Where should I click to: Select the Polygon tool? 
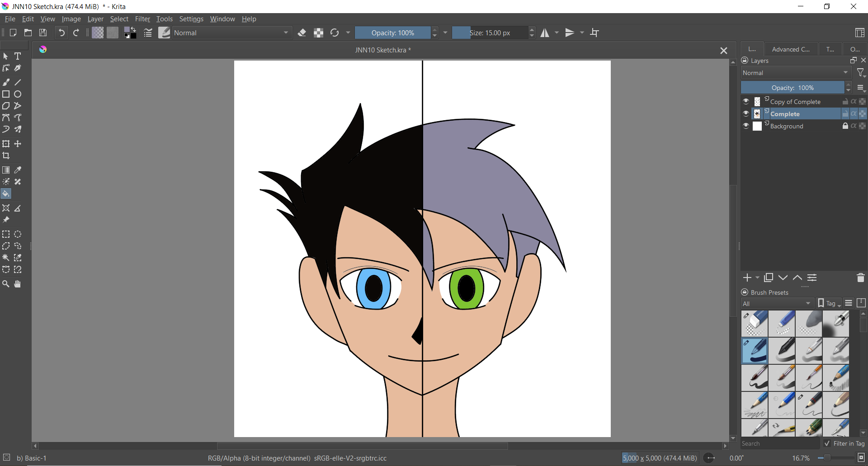[6, 106]
